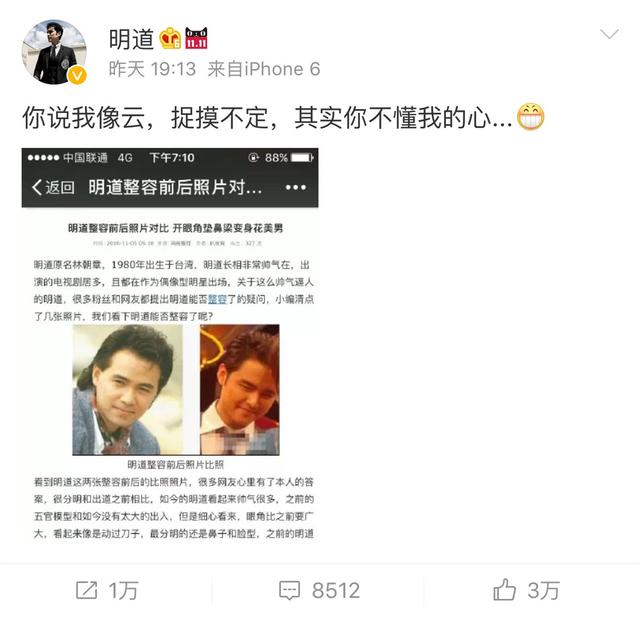Open the attached article screenshot image
Viewport: 640px width, 618px height.
(170, 344)
